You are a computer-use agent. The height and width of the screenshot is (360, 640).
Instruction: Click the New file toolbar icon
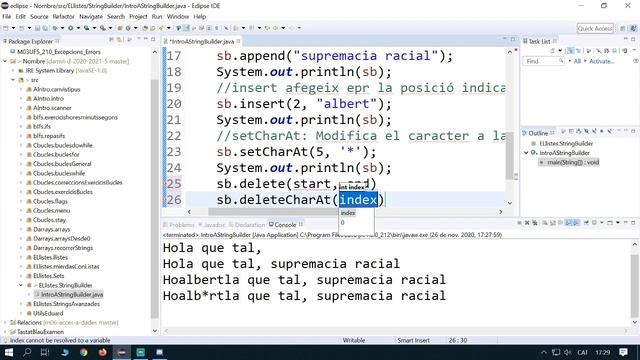coord(5,28)
